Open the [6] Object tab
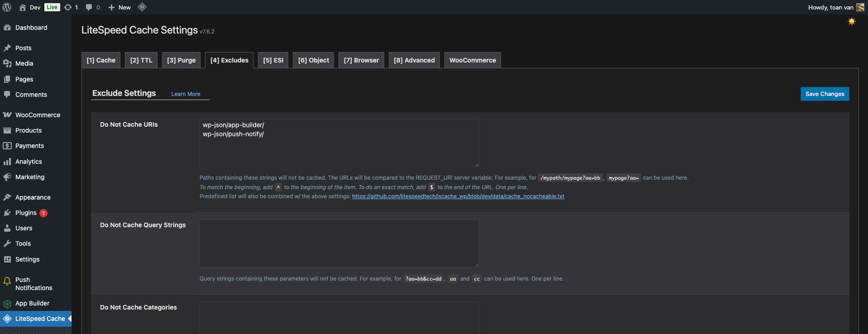This screenshot has width=868, height=334. coord(313,60)
